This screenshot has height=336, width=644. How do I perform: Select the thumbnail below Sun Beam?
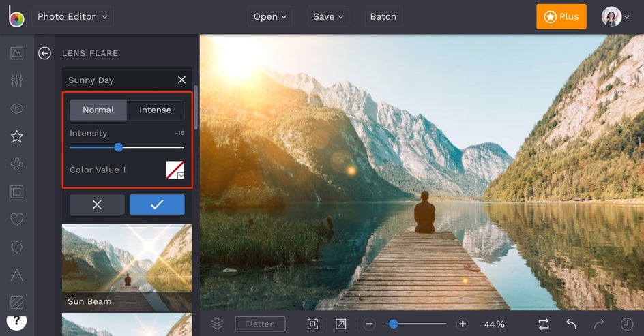(x=127, y=324)
